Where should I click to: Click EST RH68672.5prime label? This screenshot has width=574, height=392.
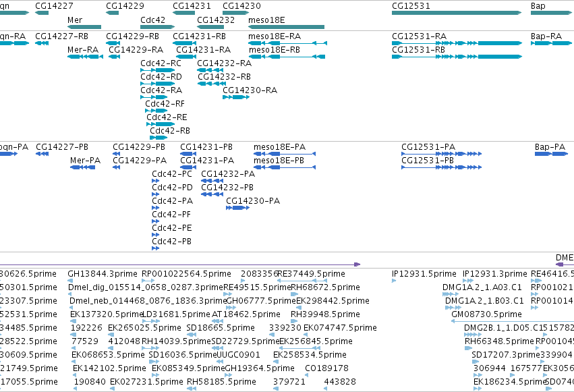click(x=325, y=287)
